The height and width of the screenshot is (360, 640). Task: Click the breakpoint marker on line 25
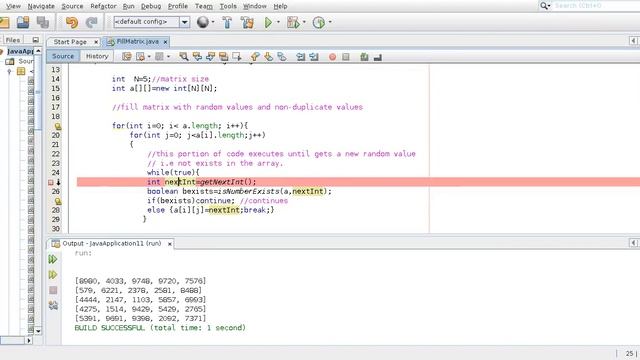[x=51, y=182]
